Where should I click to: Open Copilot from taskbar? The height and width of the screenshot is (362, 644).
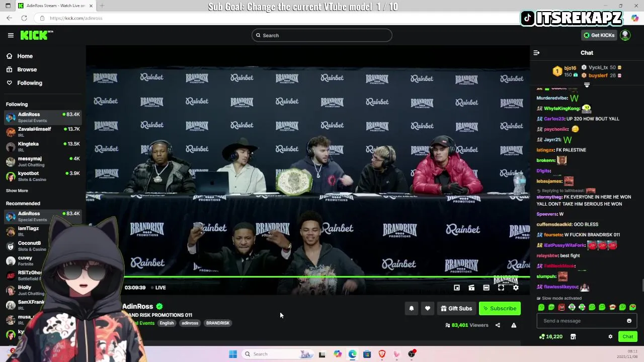tap(338, 354)
